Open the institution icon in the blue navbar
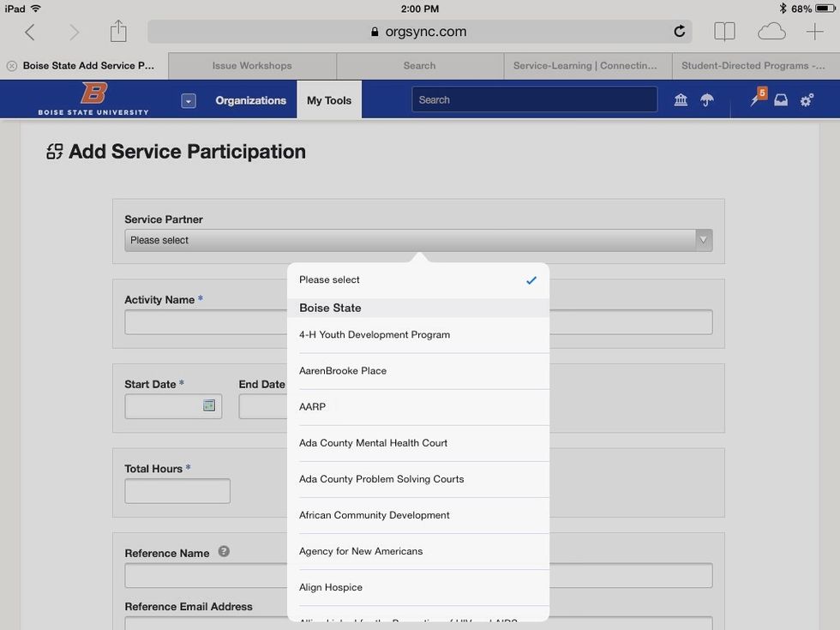Screen dimensions: 840x630 click(x=680, y=99)
